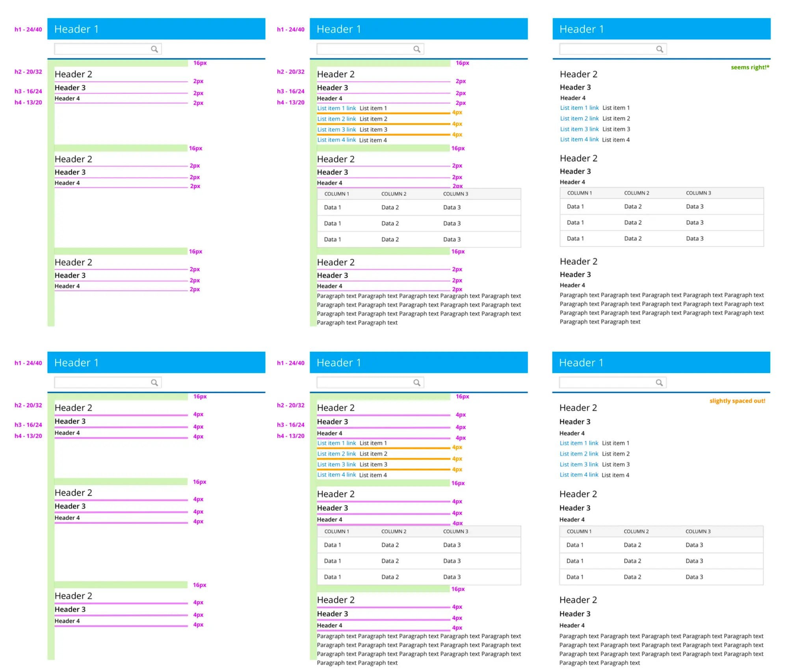
Task: Click 'List item 4 link' in bottom-middle annotated mockup
Action: [336, 475]
